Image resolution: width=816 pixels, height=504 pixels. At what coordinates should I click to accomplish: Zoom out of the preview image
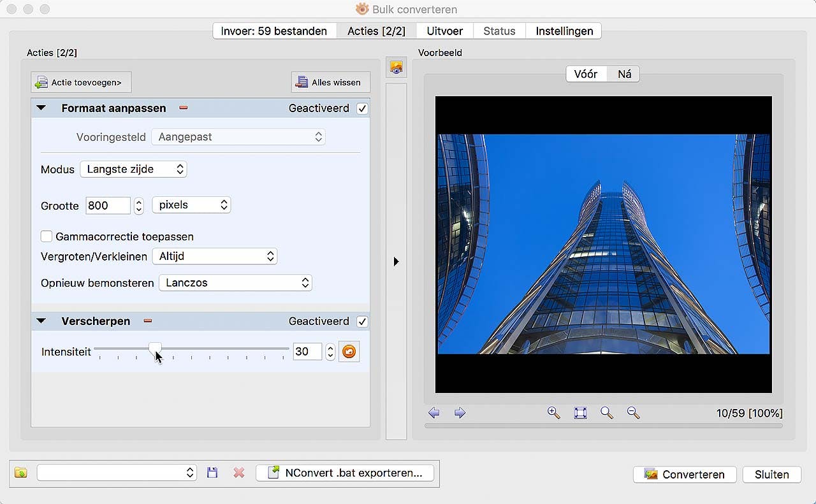(633, 413)
